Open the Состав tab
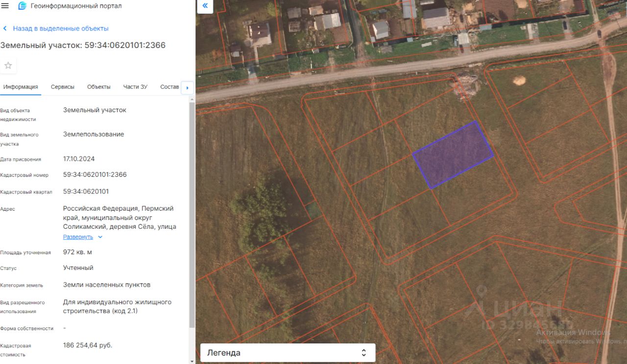 tap(169, 87)
